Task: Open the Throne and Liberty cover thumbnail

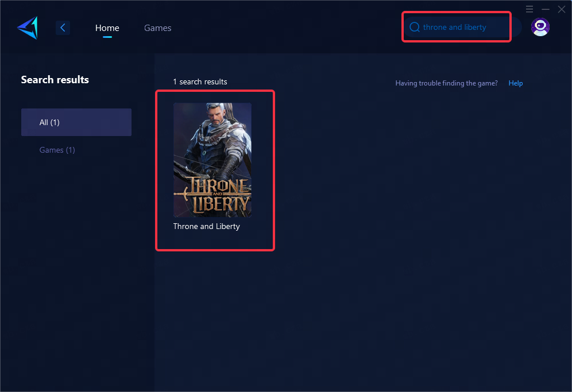Action: (x=212, y=160)
